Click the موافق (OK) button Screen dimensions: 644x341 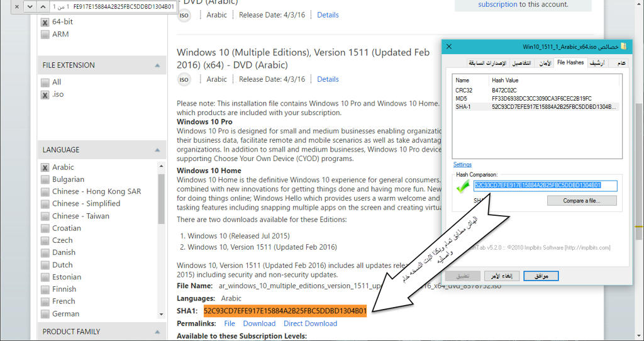541,276
